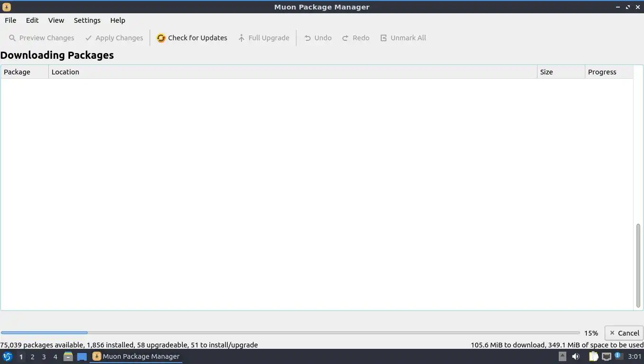Click Check for Updates
This screenshot has height=364, width=644.
tap(192, 38)
